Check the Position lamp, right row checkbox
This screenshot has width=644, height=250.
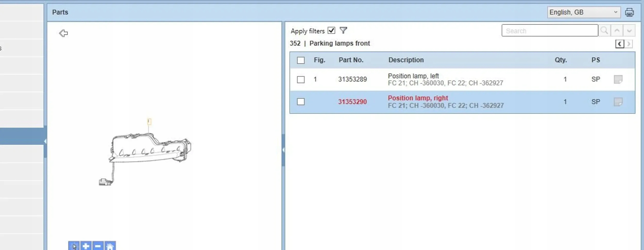(x=301, y=102)
